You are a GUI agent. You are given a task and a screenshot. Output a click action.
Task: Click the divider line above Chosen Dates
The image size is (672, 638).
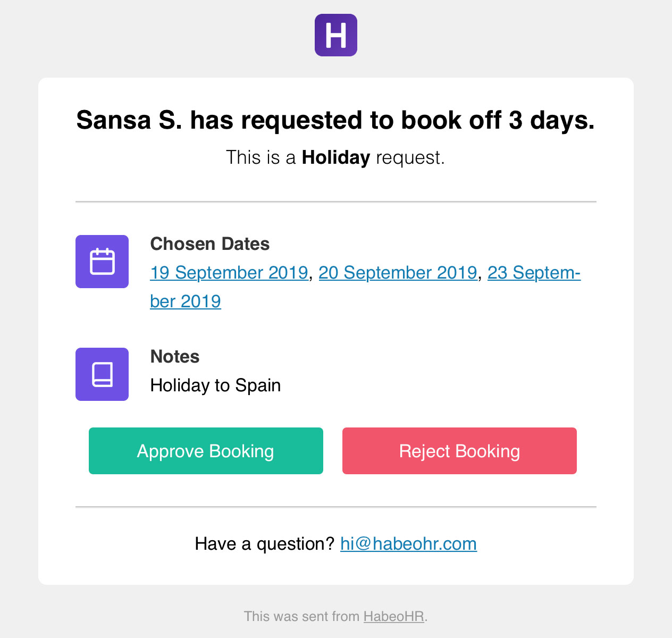pyautogui.click(x=335, y=202)
